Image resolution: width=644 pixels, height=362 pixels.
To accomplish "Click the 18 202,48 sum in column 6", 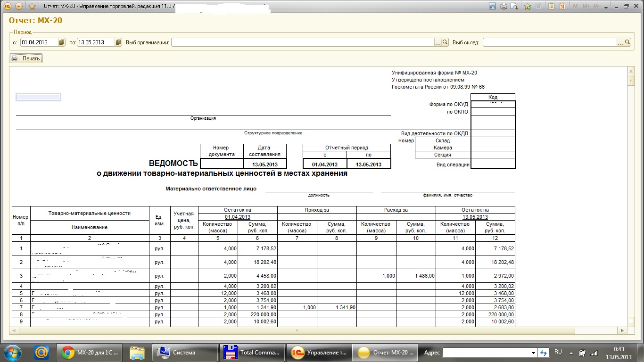I will [257, 262].
